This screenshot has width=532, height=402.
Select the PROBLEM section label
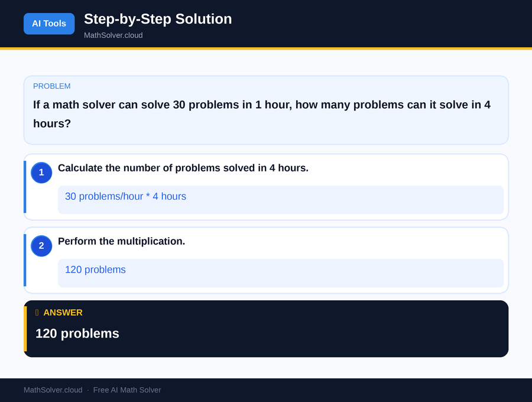click(x=52, y=86)
